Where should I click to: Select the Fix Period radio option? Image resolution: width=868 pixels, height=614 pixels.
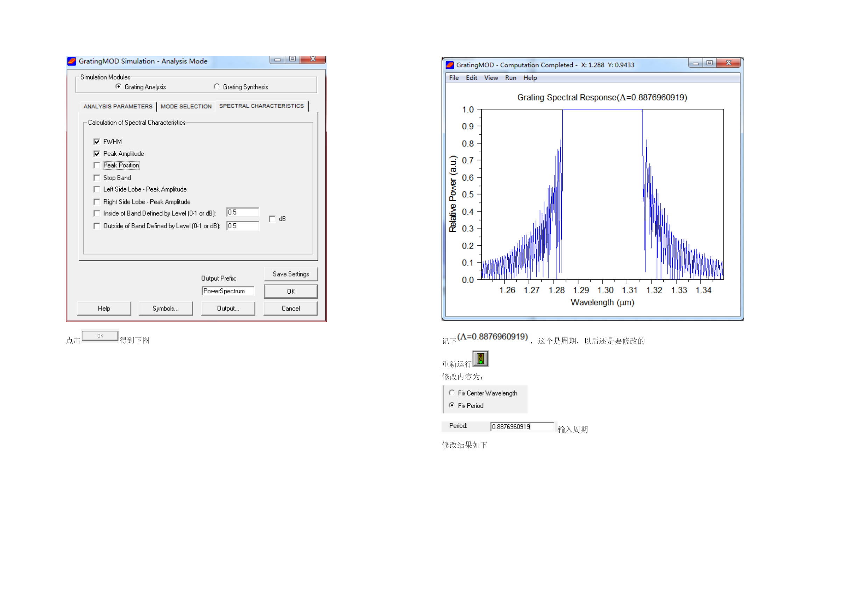click(452, 405)
